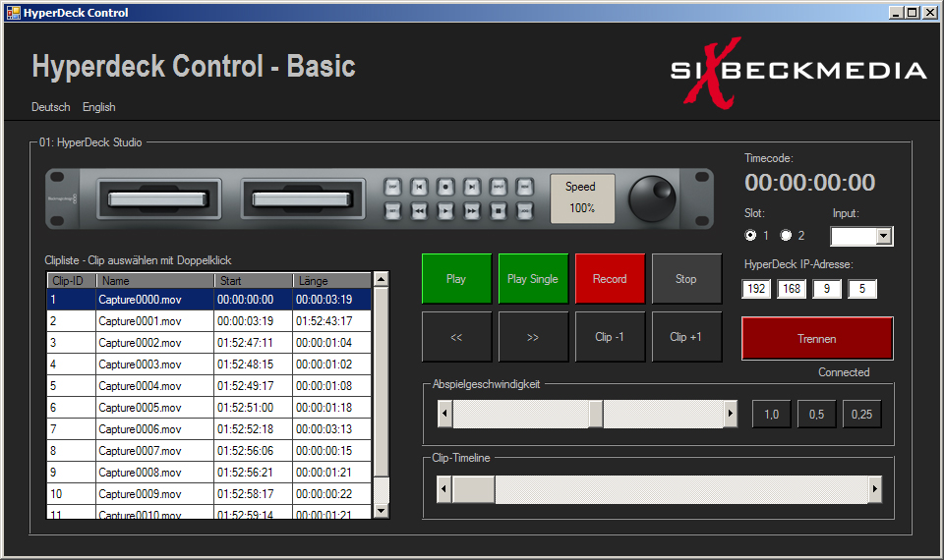The height and width of the screenshot is (560, 944).
Task: Select the Capture0008.mov row
Action: coord(208,473)
